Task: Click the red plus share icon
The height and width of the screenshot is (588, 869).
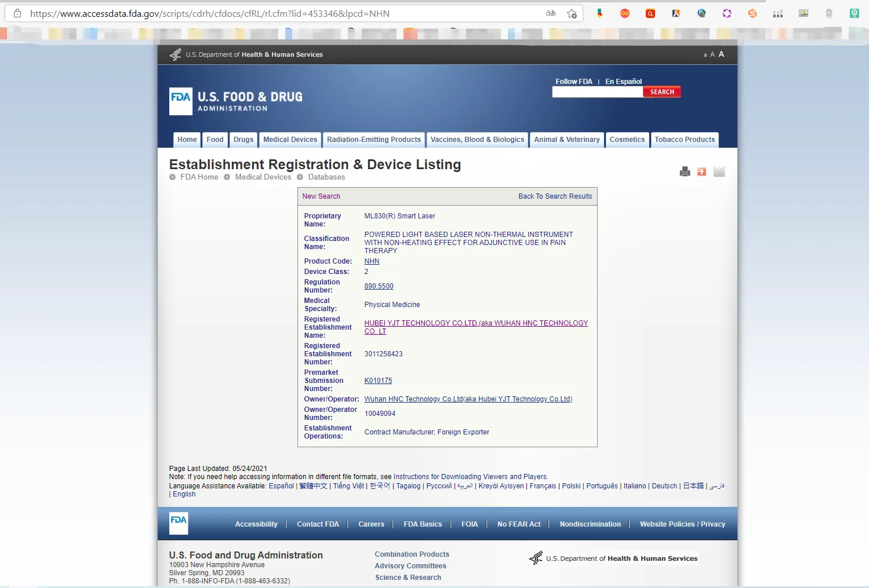Action: coord(701,171)
